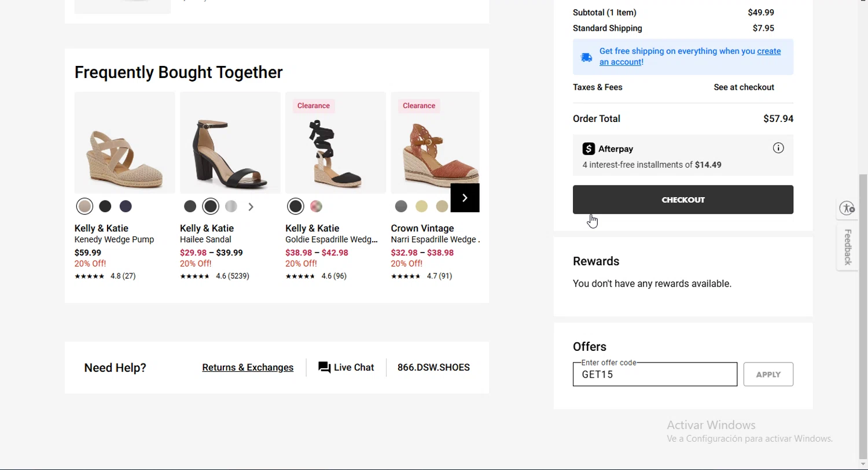868x470 pixels.
Task: Click the 866.DSW.SHOES phone number
Action: coord(433,368)
